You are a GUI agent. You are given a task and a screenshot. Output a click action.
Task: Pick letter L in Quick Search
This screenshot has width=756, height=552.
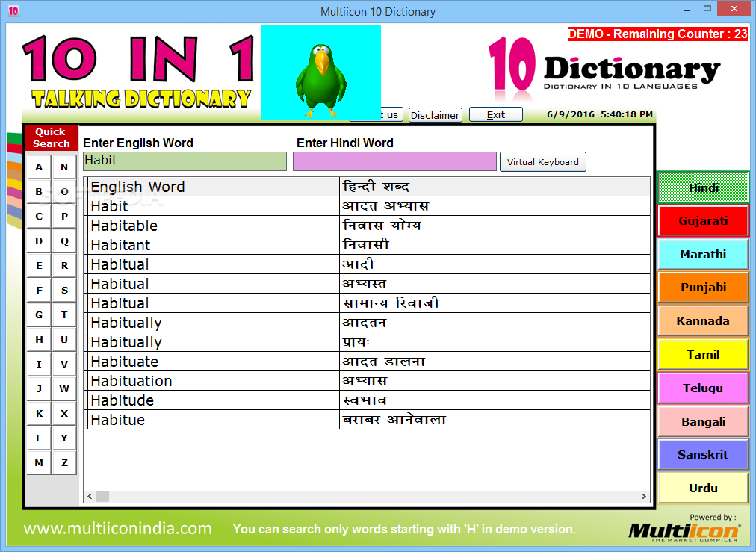39,438
